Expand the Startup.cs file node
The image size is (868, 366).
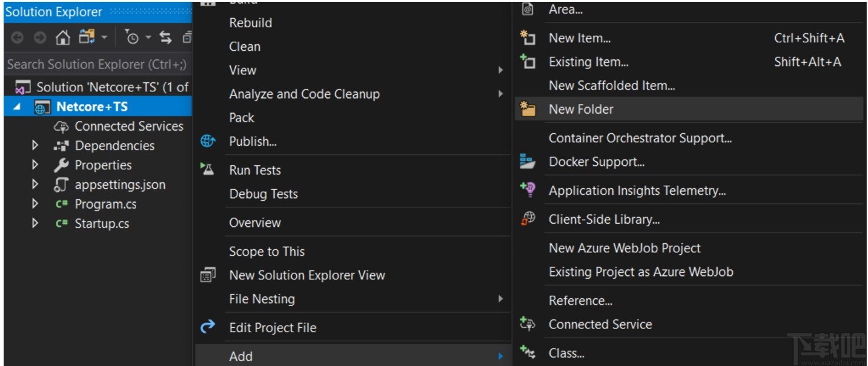(x=35, y=223)
